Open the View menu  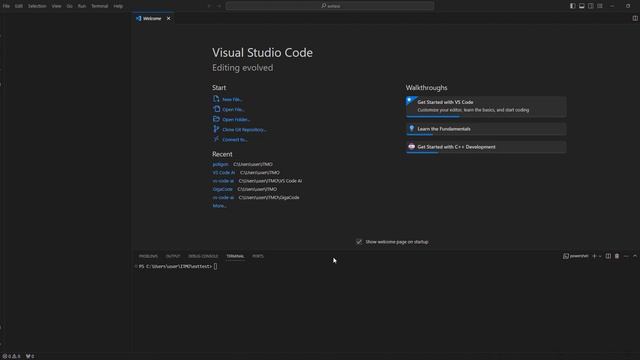click(x=56, y=6)
